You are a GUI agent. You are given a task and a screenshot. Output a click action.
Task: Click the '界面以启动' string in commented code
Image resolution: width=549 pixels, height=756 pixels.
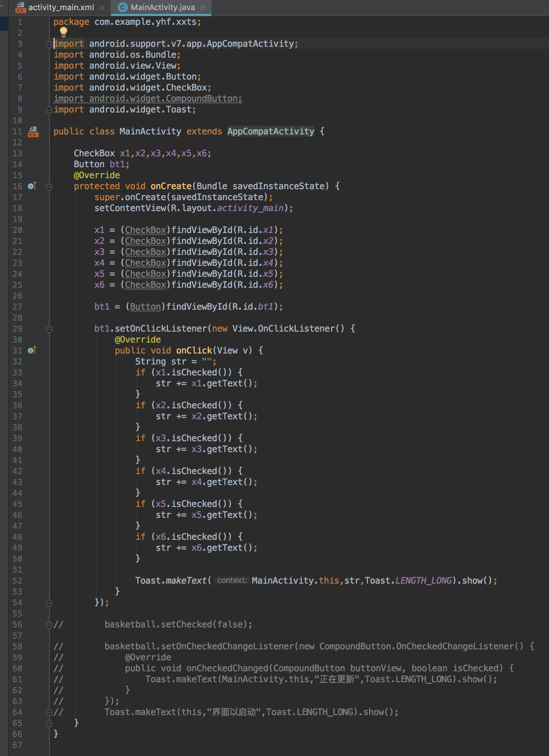(234, 712)
